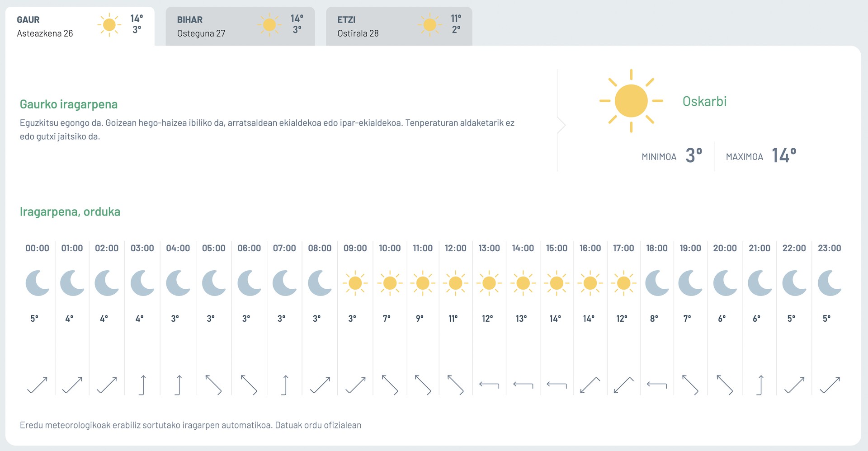Click the wind arrow under 10:00
Viewport: 868px width, 451px height.
tap(390, 385)
